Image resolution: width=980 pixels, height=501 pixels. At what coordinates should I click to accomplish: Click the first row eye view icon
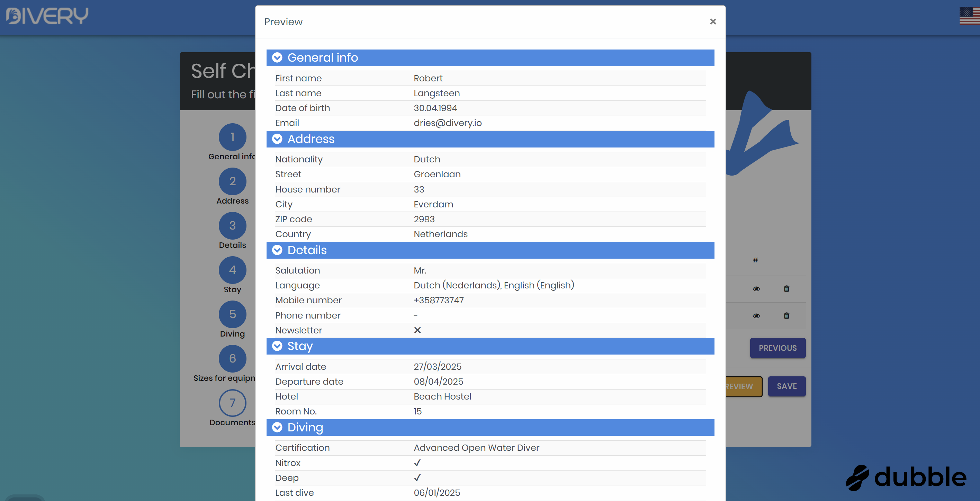756,289
